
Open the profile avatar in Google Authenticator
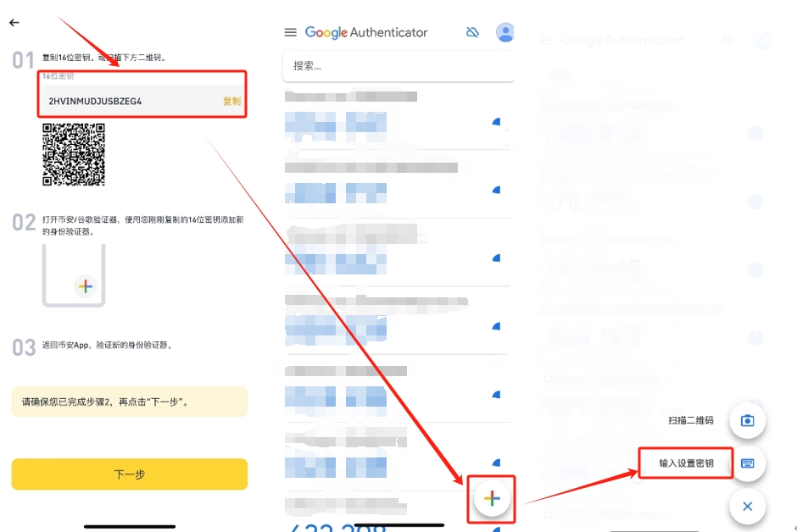[504, 32]
